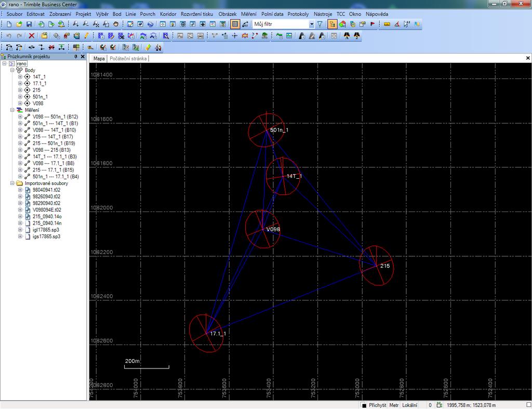532x409 pixels.
Task: Collapse the Importované soubory node
Action: tap(12, 183)
